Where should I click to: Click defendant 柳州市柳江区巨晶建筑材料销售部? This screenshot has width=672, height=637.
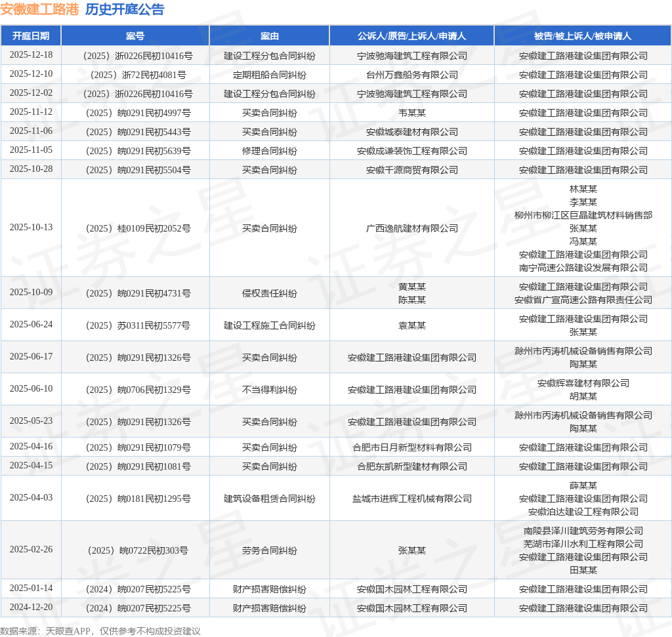pyautogui.click(x=583, y=215)
